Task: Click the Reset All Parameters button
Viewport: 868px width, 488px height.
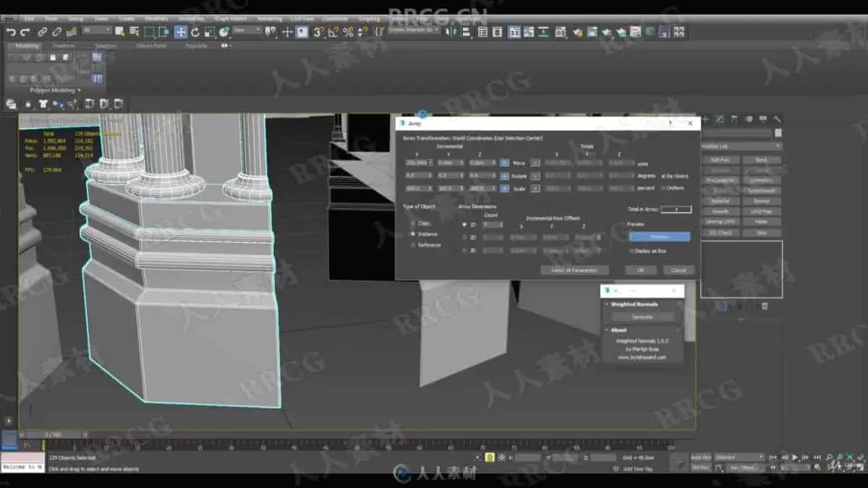Action: (574, 270)
